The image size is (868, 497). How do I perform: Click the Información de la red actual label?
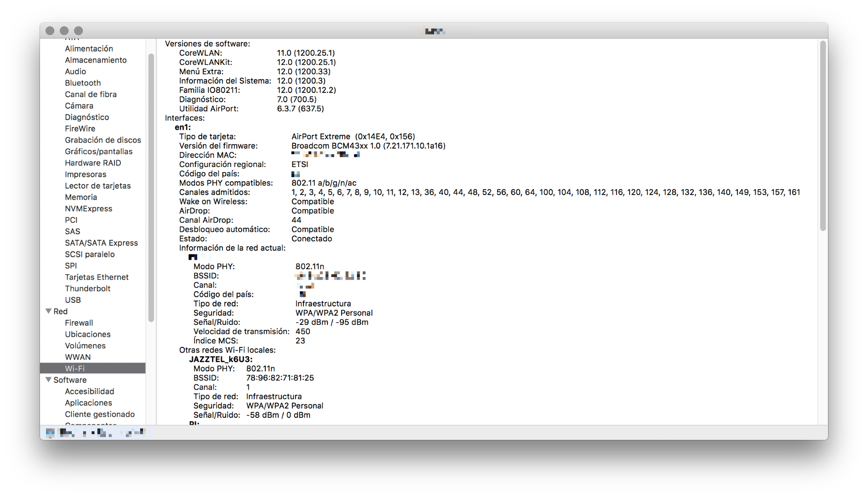click(232, 248)
